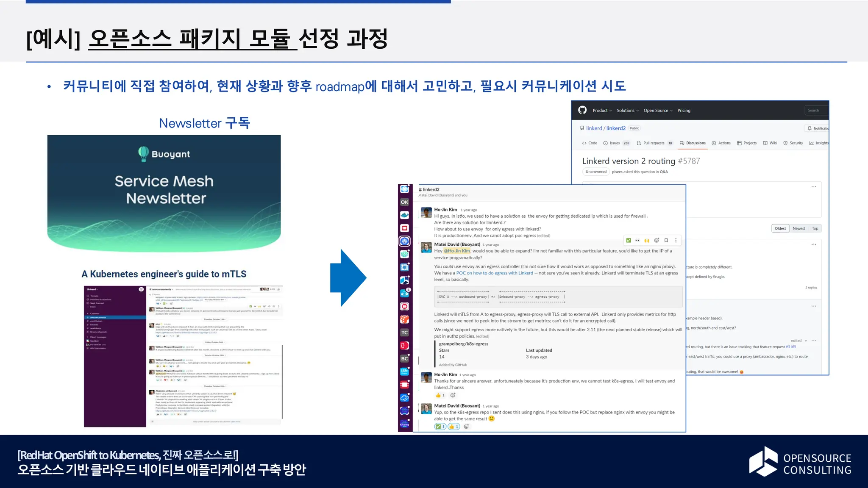
Task: Open the TC workspace in Slack sidebar
Action: pos(405,333)
